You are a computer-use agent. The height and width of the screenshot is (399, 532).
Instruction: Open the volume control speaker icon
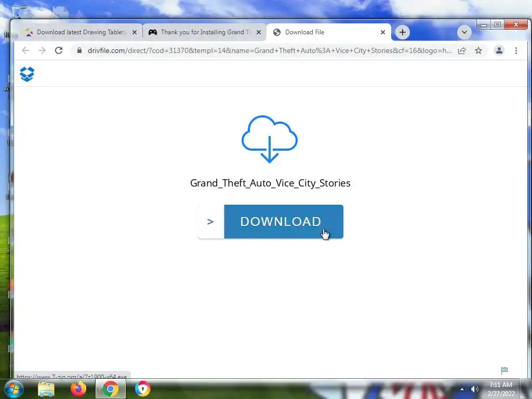[x=474, y=389]
